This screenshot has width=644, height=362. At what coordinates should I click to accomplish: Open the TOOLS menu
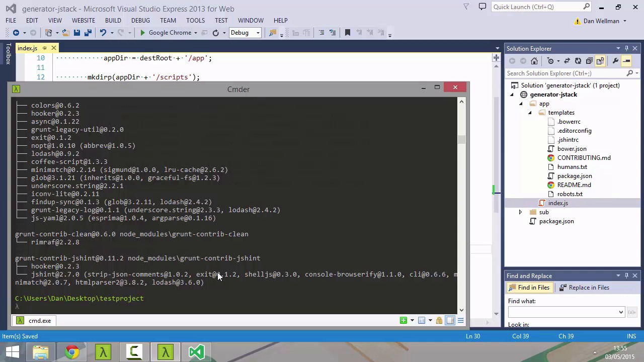point(195,21)
